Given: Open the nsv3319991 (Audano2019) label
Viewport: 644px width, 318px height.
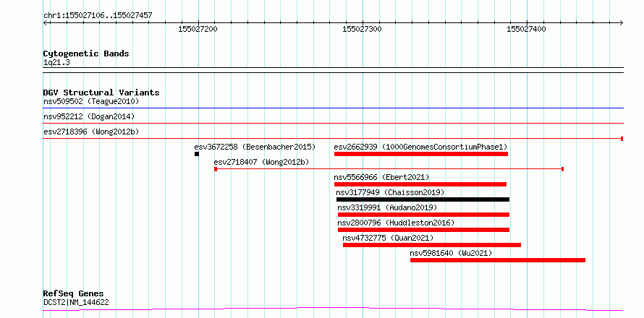Looking at the screenshot, I should click(387, 207).
